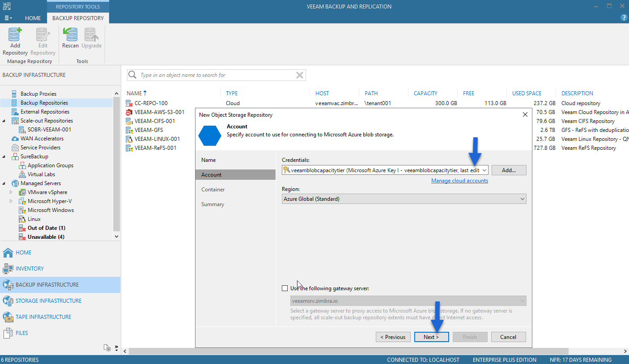Click the Add... credentials button
The height and width of the screenshot is (364, 629).
(509, 170)
